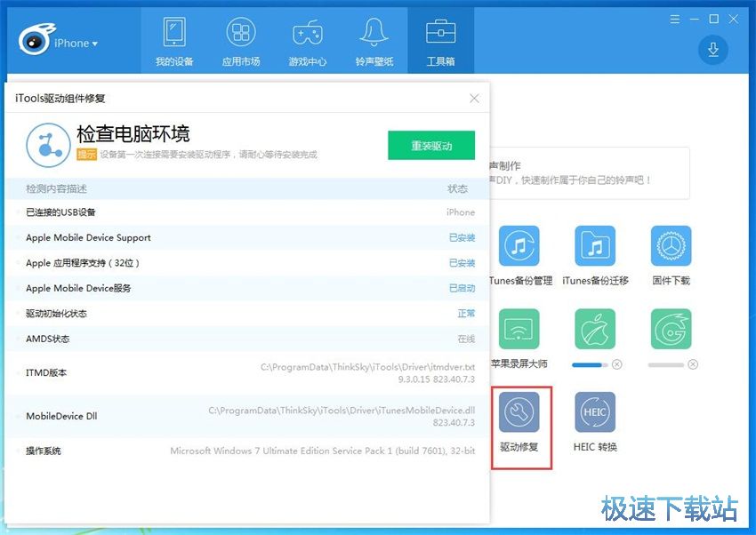Open iTunes备份管理 tool icon
The height and width of the screenshot is (535, 756).
point(519,246)
